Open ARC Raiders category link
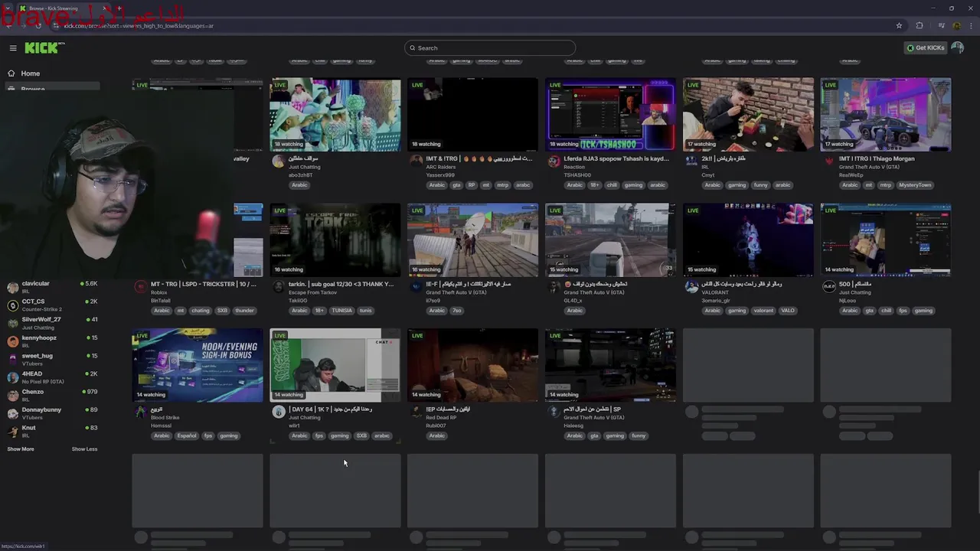 click(441, 167)
